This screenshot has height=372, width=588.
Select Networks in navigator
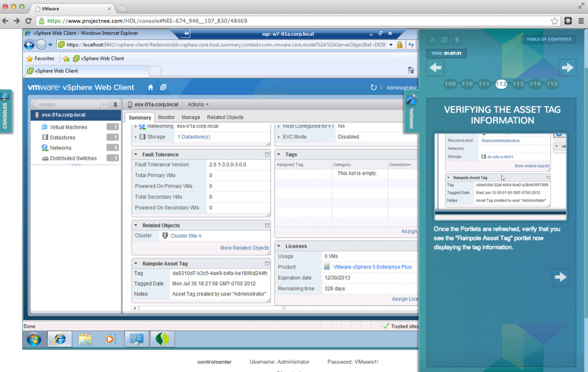(75, 148)
